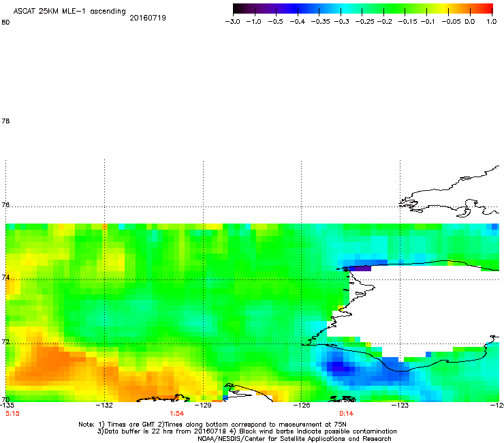The width and height of the screenshot is (504, 443).
Task: Click the -126 longitude axis label
Action: point(302,405)
